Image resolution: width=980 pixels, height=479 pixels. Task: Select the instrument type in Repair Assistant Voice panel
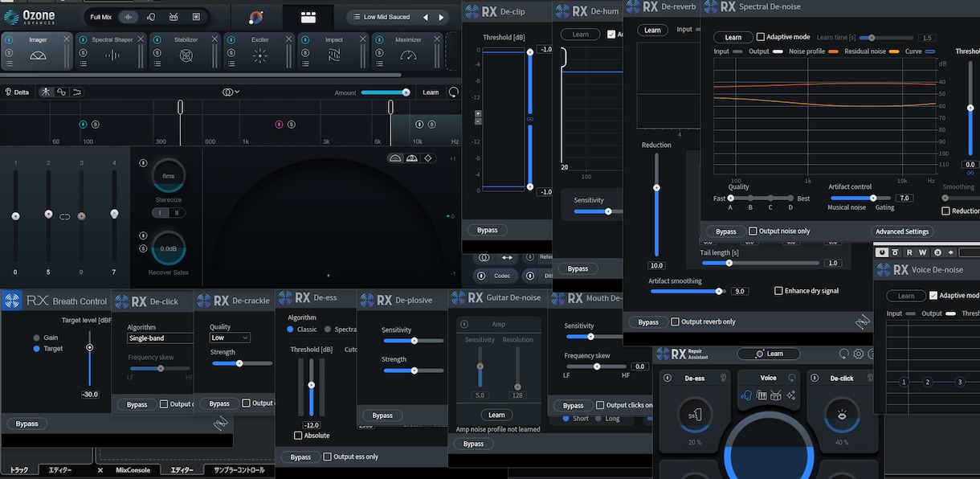tap(762, 395)
